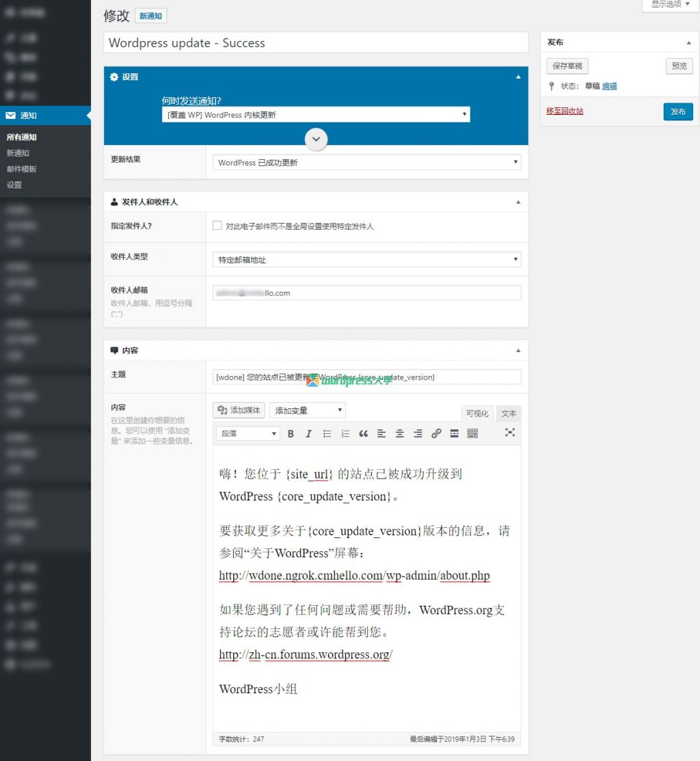Toggle bold formatting in the editor
The width and height of the screenshot is (700, 761).
coord(291,433)
